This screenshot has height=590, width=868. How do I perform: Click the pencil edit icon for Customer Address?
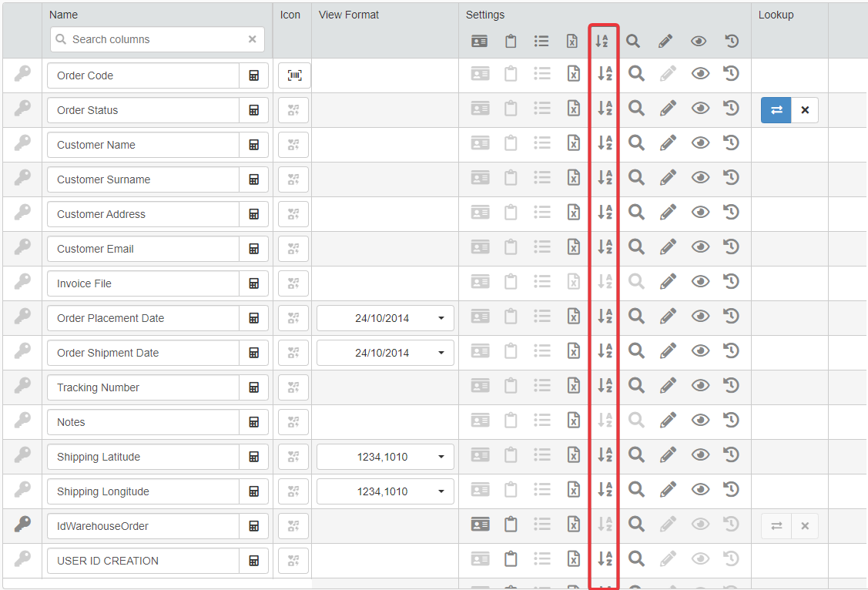pyautogui.click(x=668, y=213)
